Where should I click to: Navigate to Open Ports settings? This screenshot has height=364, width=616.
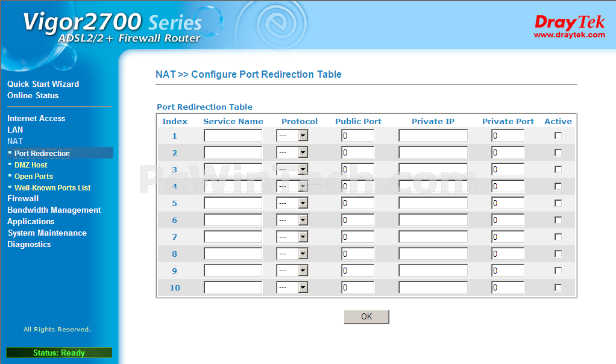(34, 176)
